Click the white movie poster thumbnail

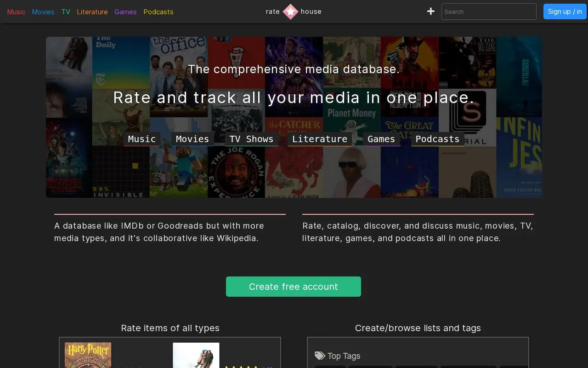(196, 355)
